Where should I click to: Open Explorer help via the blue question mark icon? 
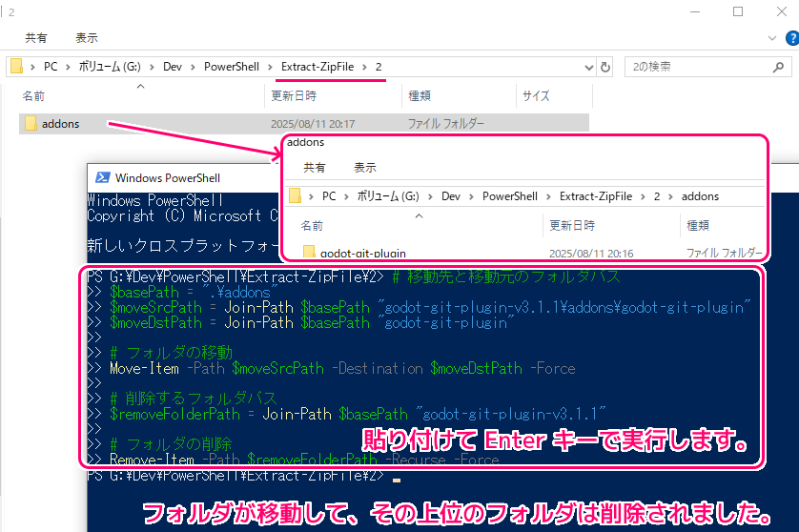click(789, 38)
